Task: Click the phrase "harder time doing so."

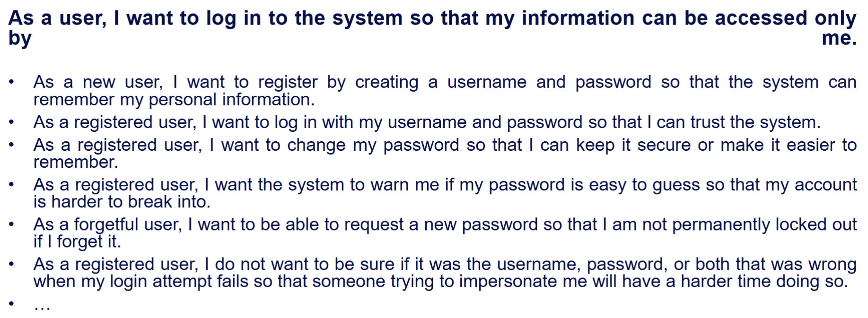Action: (764, 282)
